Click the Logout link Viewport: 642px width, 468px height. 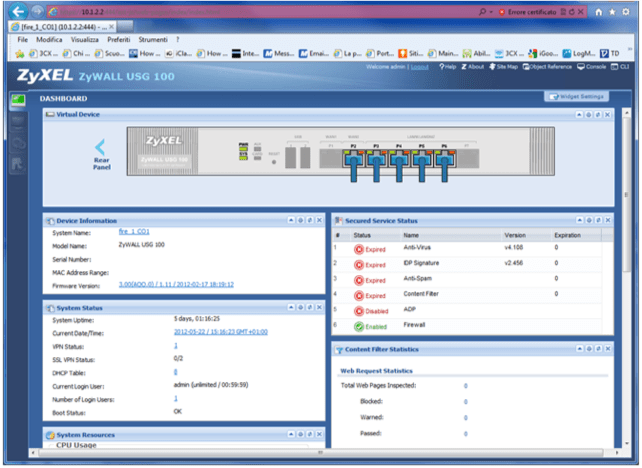(x=420, y=67)
